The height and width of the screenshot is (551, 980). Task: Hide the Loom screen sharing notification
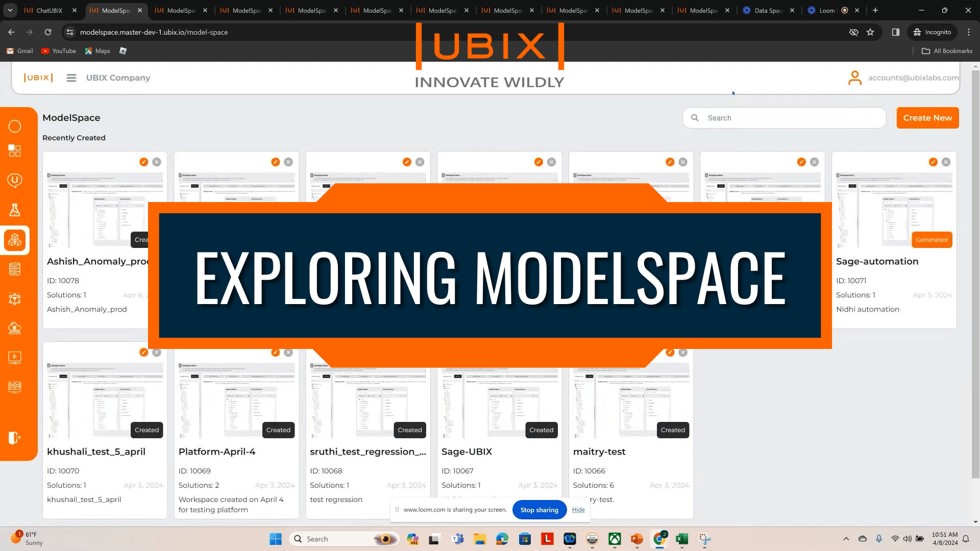coord(578,510)
